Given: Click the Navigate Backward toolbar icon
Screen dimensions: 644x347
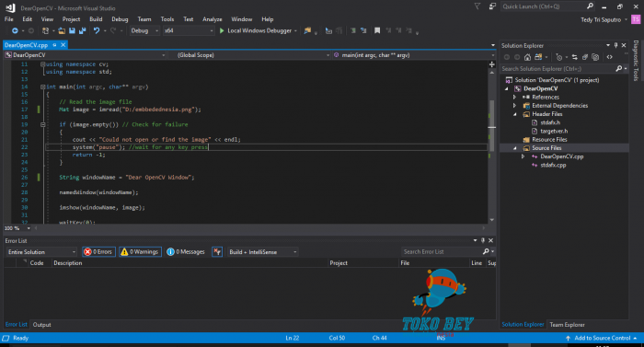Looking at the screenshot, I should [x=15, y=31].
